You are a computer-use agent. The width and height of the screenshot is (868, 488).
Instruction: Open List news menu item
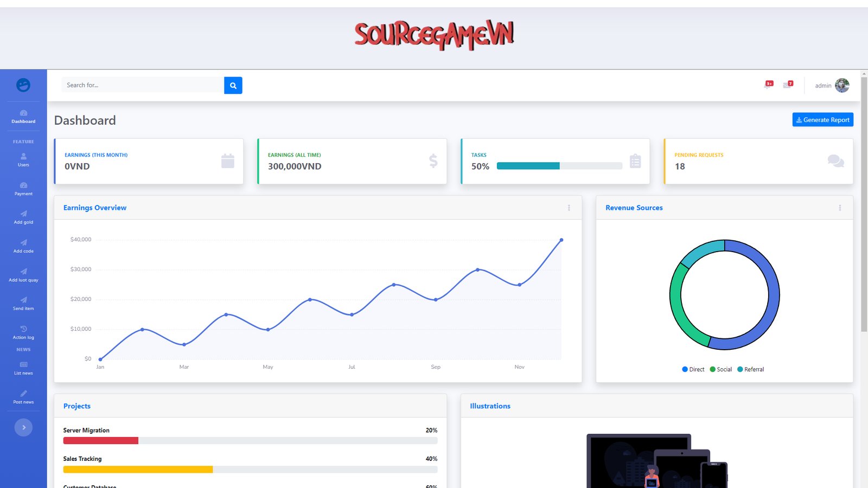(x=23, y=368)
